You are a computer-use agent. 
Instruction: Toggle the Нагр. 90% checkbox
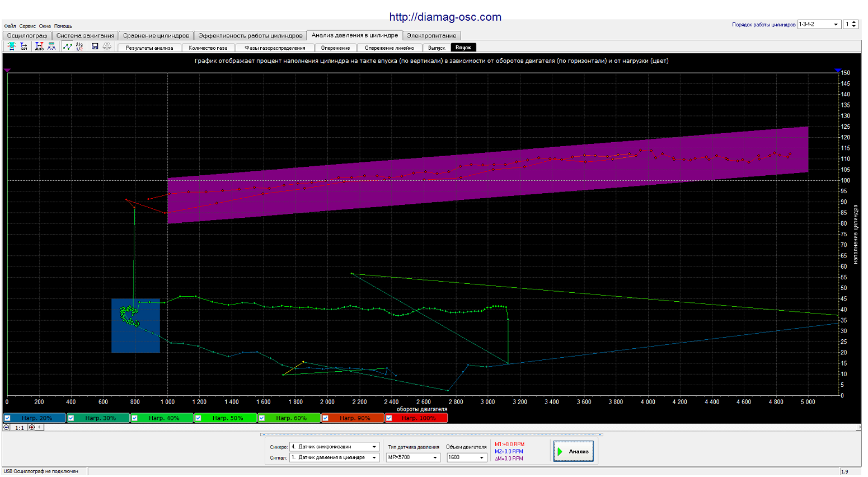click(325, 418)
